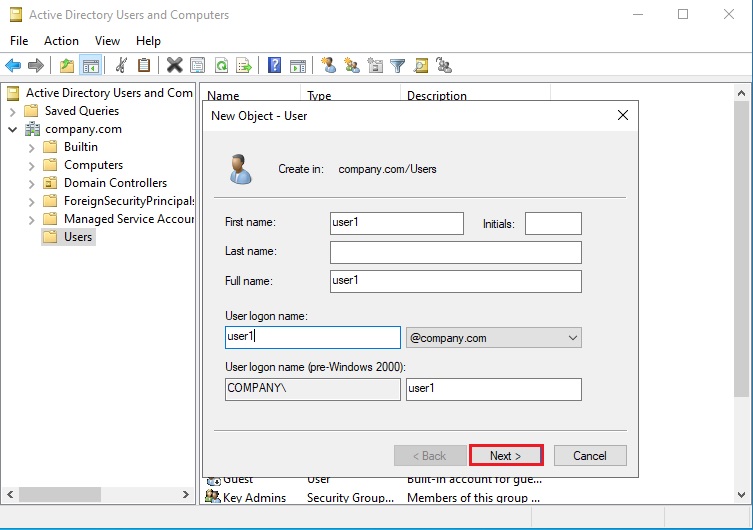Select the Computers container in the tree

[x=93, y=165]
